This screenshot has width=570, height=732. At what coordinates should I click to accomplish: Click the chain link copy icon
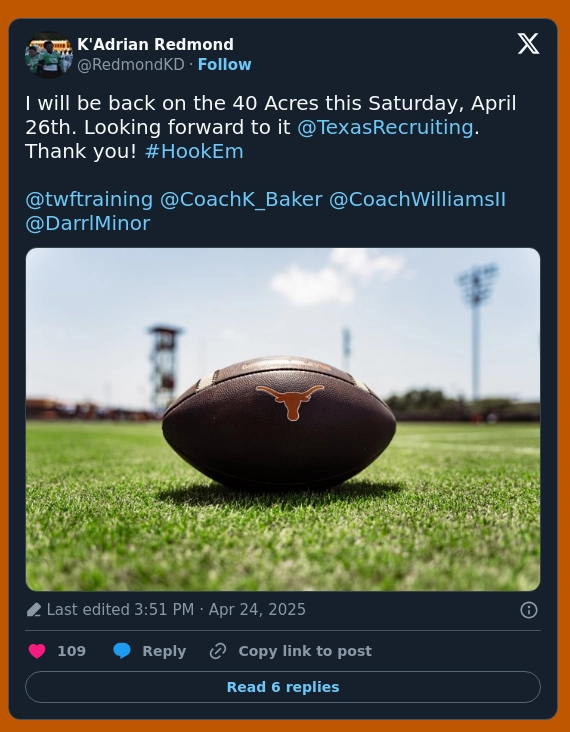click(218, 651)
